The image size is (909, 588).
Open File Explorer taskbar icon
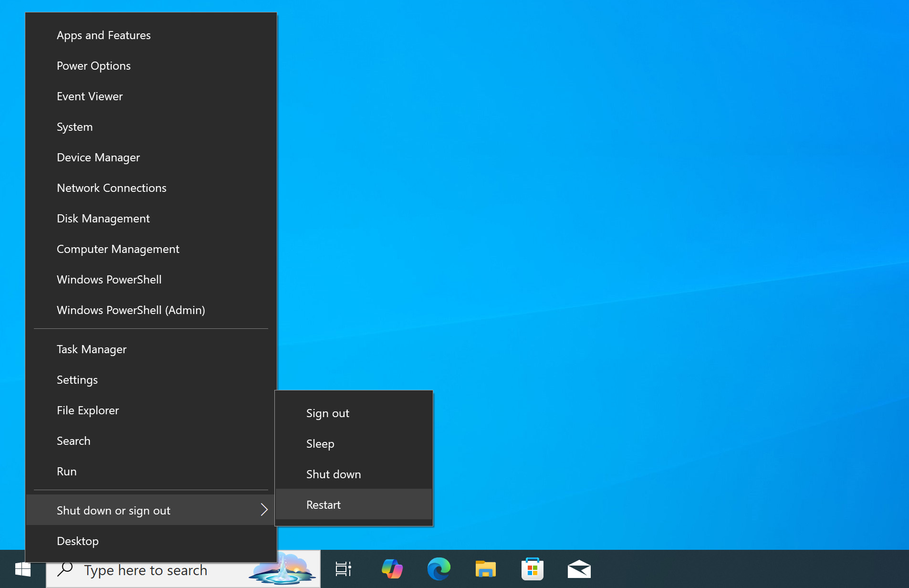click(x=485, y=569)
